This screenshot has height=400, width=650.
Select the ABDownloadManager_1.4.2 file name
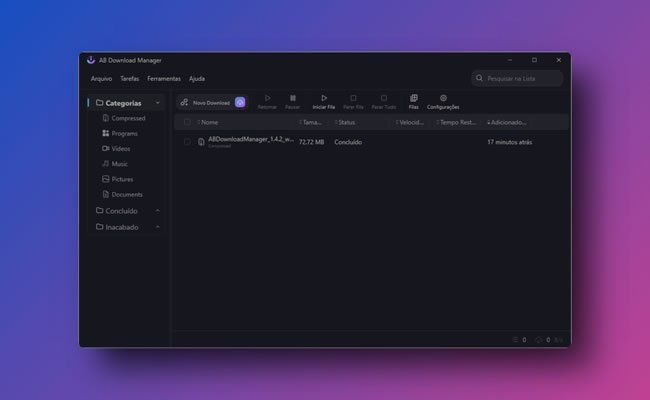[251, 139]
